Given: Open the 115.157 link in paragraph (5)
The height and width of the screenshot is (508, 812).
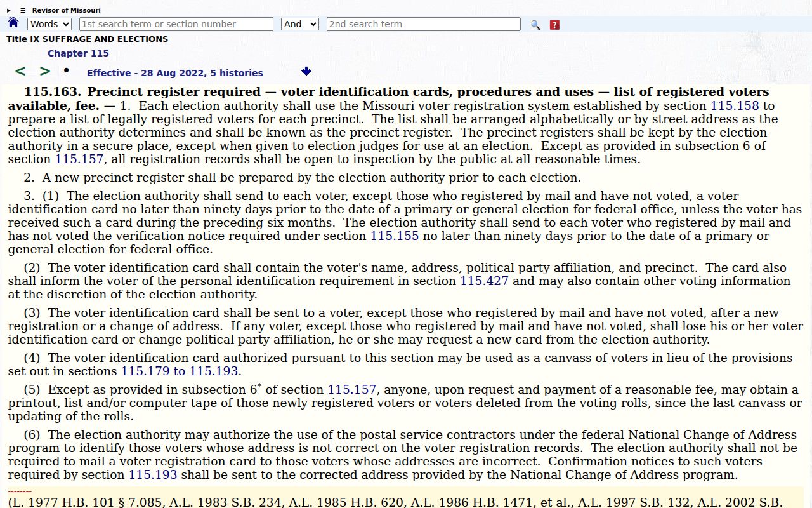Looking at the screenshot, I should tap(352, 390).
